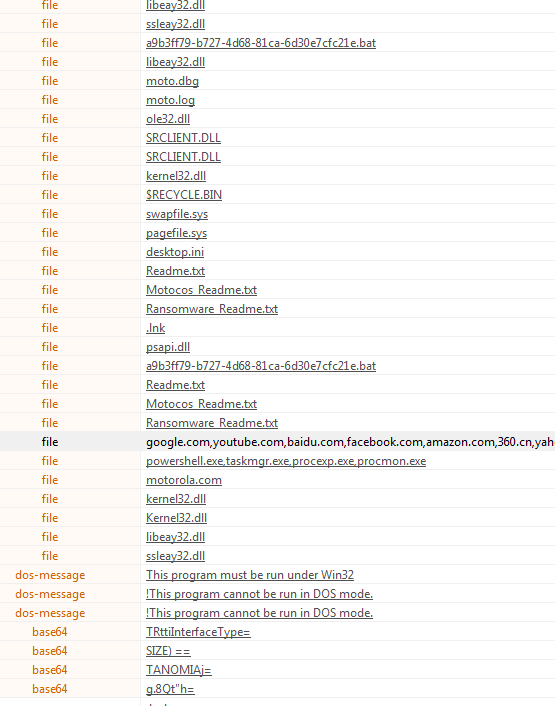
Task: Click libeay32.dll directly above moto.dbg
Action: 176,62
